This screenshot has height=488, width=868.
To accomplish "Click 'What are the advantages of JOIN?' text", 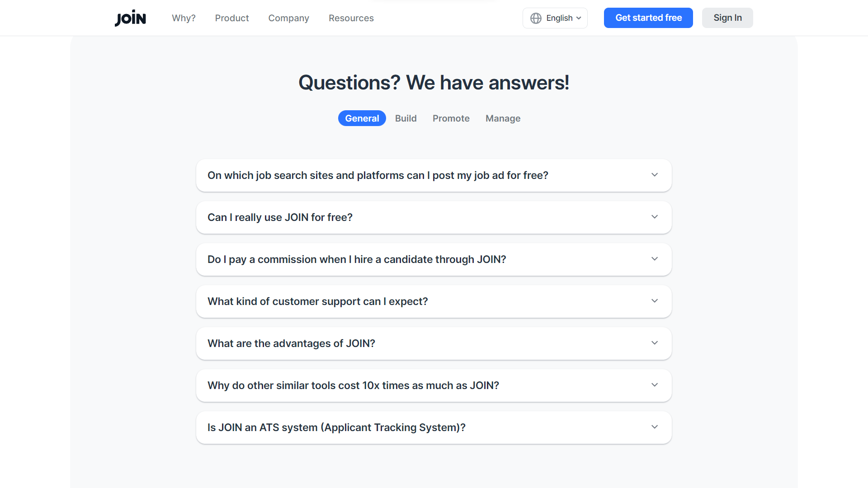I will 291,343.
